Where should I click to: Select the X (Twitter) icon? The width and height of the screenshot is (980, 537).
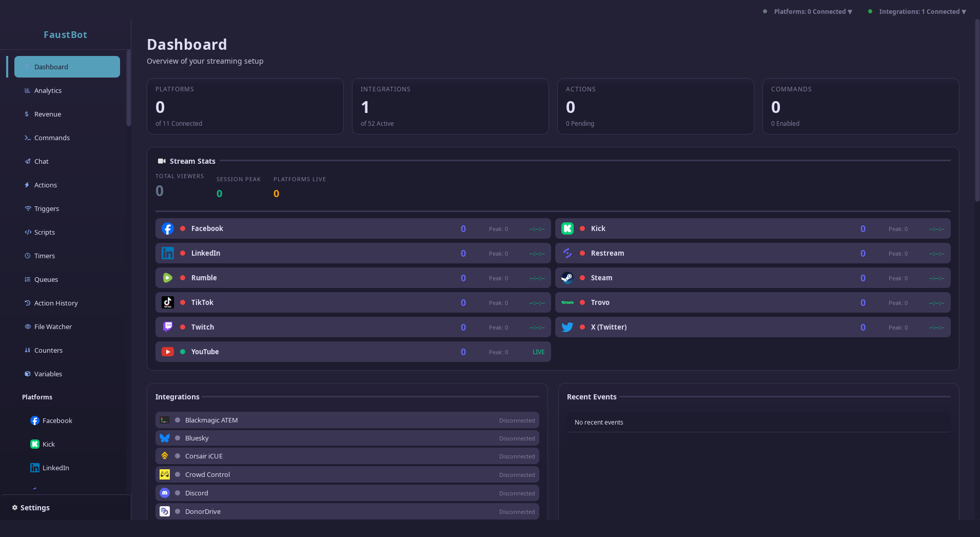click(567, 327)
